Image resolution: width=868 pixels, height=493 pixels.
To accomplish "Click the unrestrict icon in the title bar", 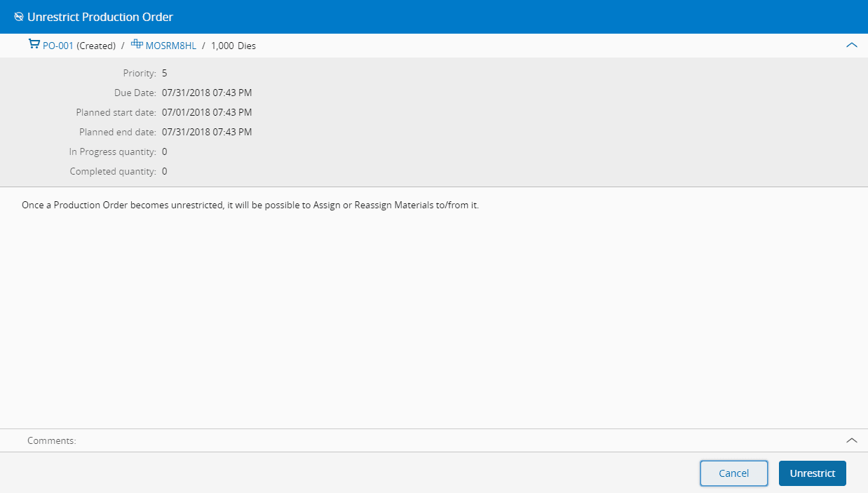I will pos(19,17).
